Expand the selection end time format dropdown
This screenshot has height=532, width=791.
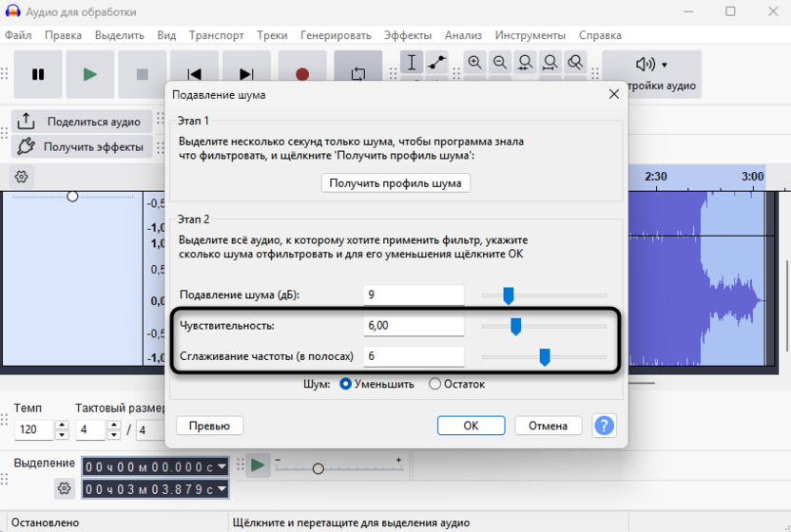coord(222,489)
